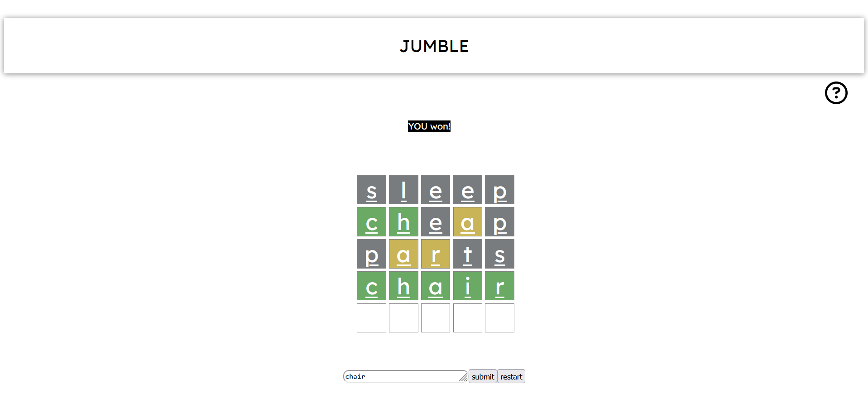Open the help question mark icon

click(x=836, y=92)
